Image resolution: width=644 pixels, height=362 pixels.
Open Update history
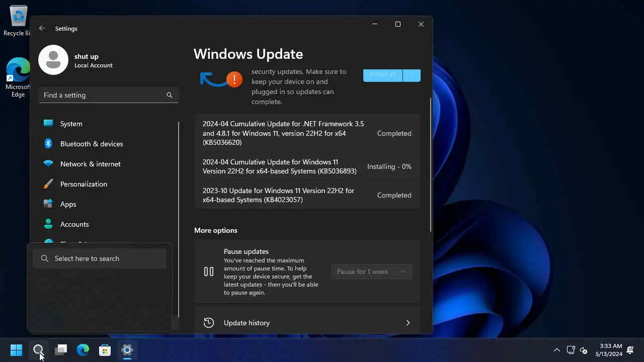click(x=307, y=323)
